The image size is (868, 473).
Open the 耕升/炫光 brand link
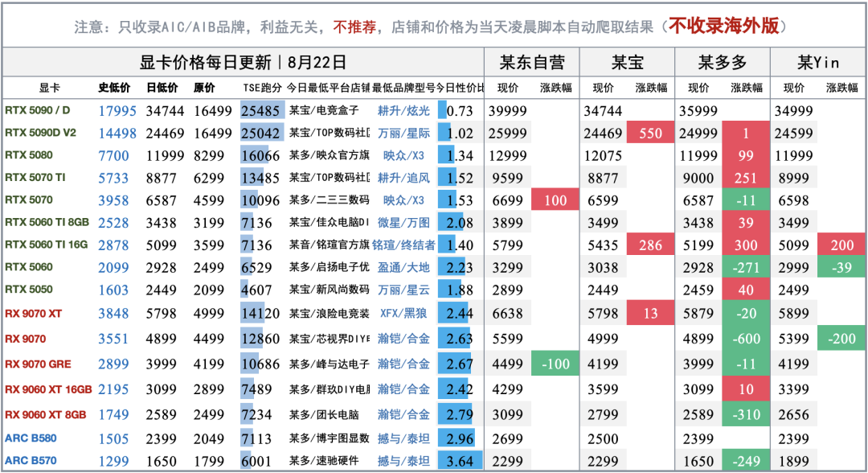pyautogui.click(x=403, y=111)
